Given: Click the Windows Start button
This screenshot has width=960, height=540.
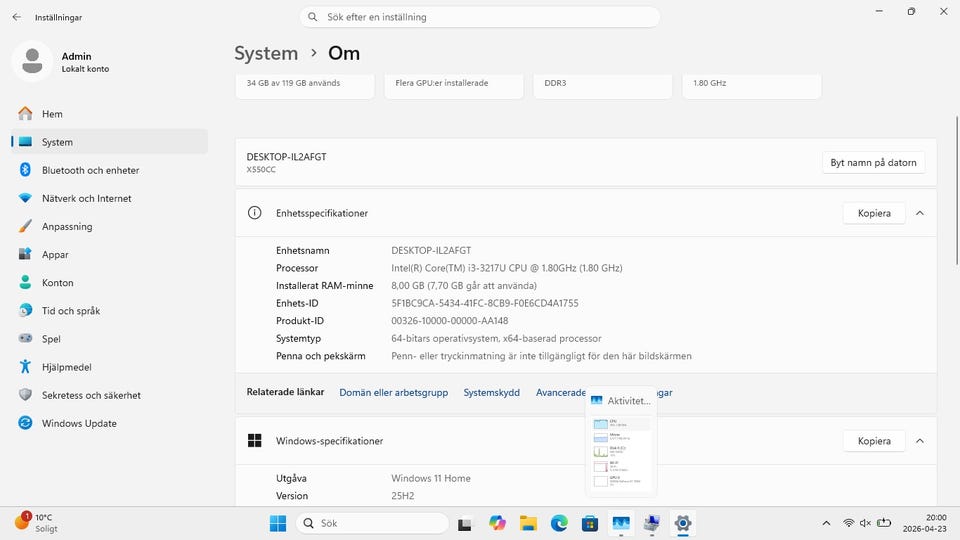Looking at the screenshot, I should coord(278,523).
